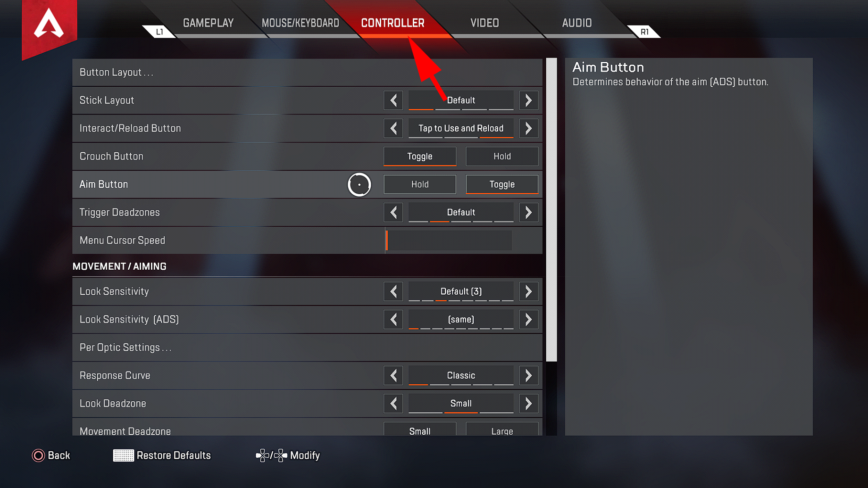The image size is (868, 488).
Task: Advance Interact/Reload Button option with right arrow
Action: click(x=528, y=128)
